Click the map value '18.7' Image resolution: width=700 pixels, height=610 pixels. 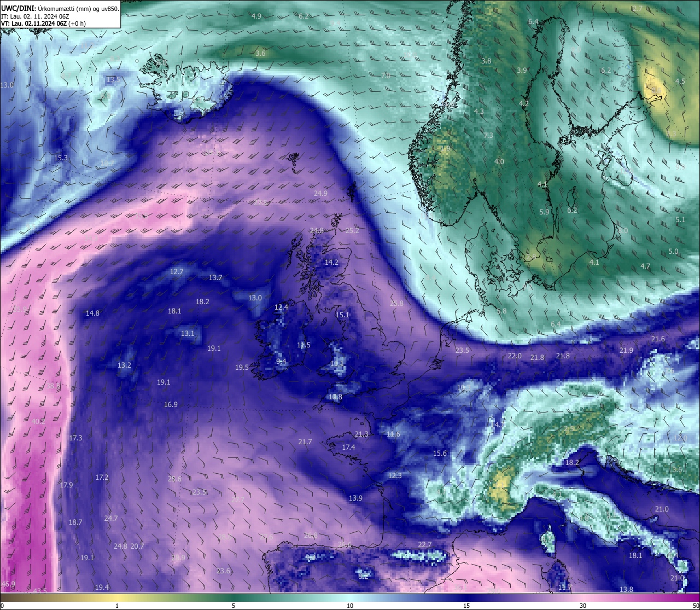(x=75, y=522)
